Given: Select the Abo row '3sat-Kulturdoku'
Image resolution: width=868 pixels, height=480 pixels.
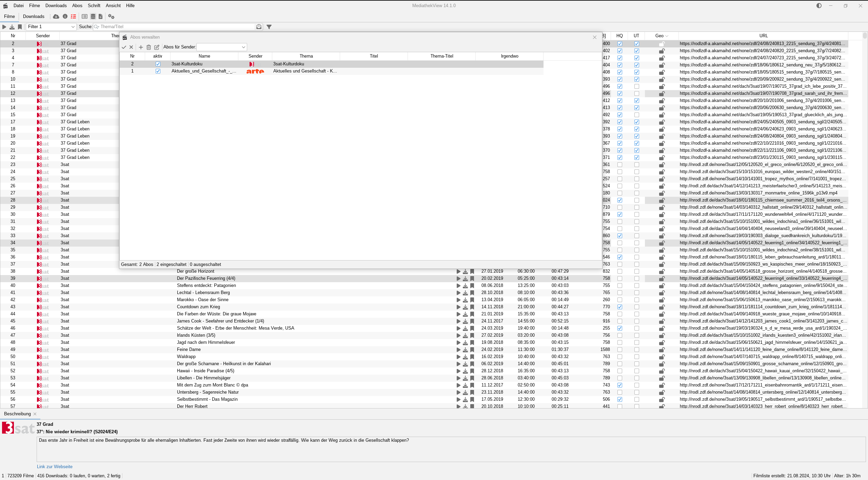Looking at the screenshot, I should [332, 64].
